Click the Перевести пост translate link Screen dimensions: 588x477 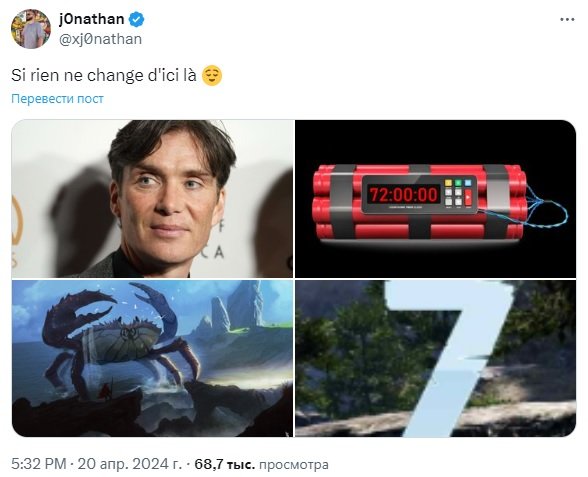(57, 99)
